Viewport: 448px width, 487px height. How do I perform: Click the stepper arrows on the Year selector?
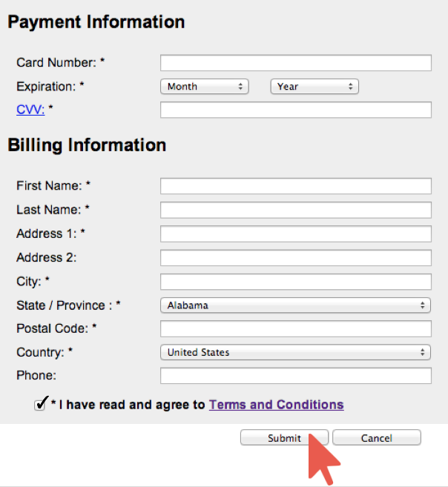(x=350, y=86)
